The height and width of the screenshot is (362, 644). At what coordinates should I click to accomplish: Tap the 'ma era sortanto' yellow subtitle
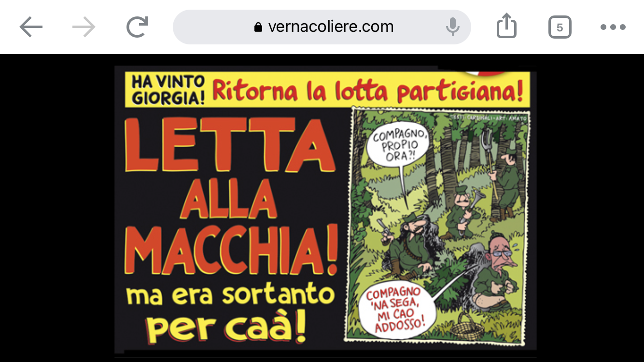[230, 294]
